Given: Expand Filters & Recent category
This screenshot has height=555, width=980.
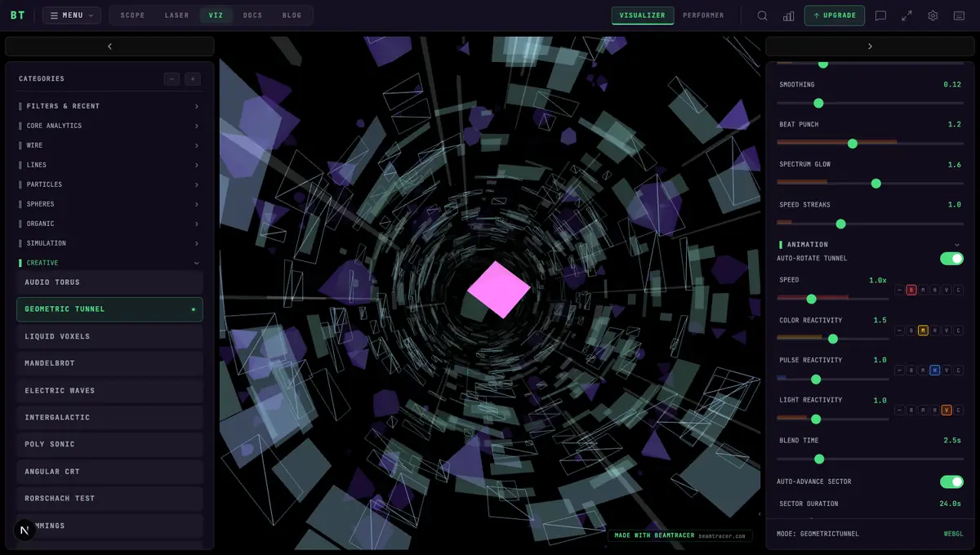Looking at the screenshot, I should pos(109,106).
